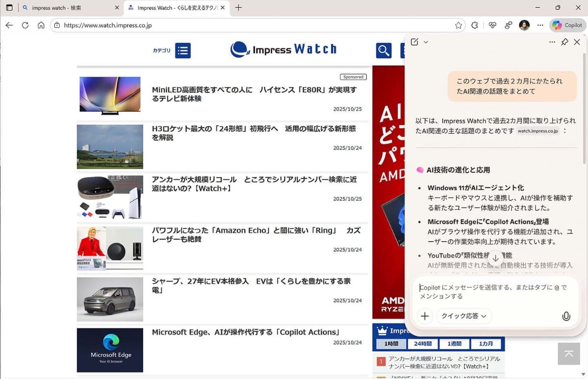Open the watch.impress.co.jp source citation
Viewport: 588px width, 379px height.
pos(538,131)
